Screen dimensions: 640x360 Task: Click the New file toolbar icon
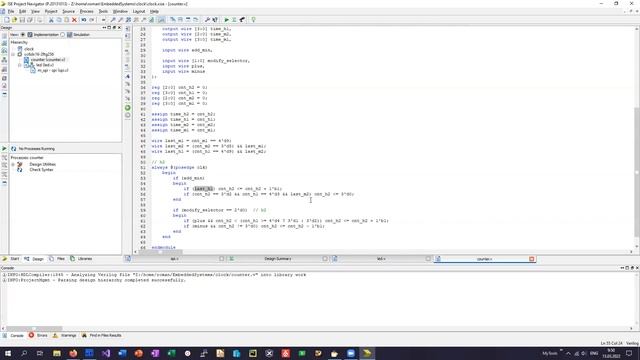[7, 20]
